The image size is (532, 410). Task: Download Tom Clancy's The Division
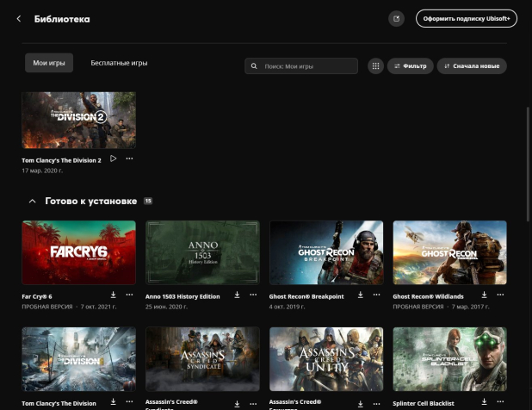114,401
